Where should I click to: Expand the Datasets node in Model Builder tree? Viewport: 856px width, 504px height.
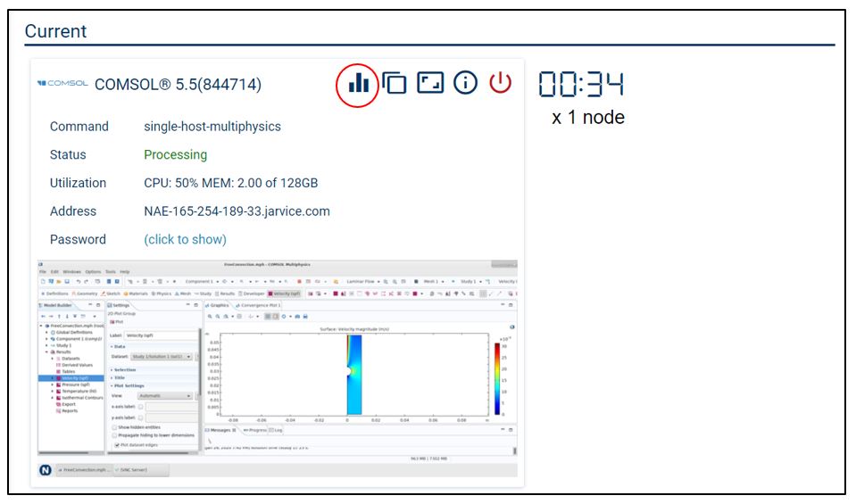pos(53,359)
